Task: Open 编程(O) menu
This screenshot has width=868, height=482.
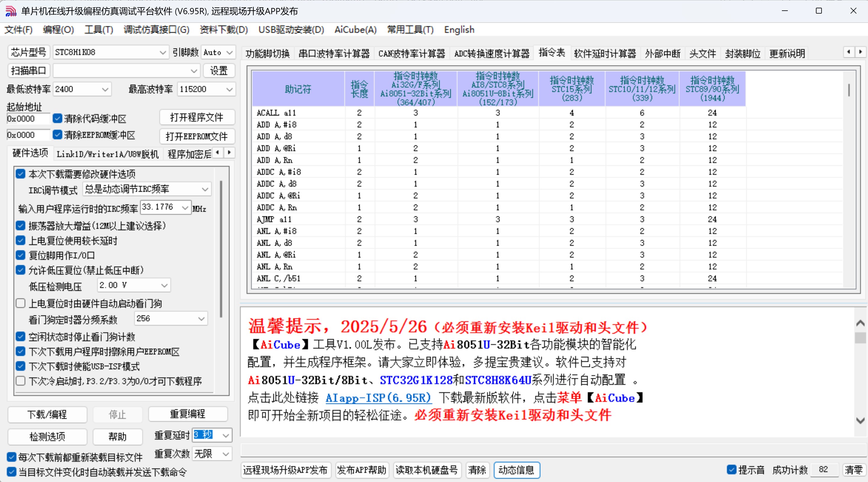Action: coord(58,30)
